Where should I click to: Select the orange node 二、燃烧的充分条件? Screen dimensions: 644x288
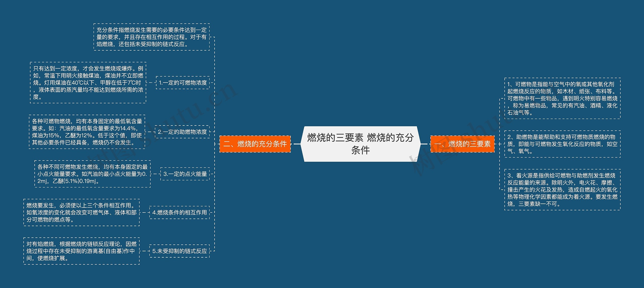click(255, 144)
